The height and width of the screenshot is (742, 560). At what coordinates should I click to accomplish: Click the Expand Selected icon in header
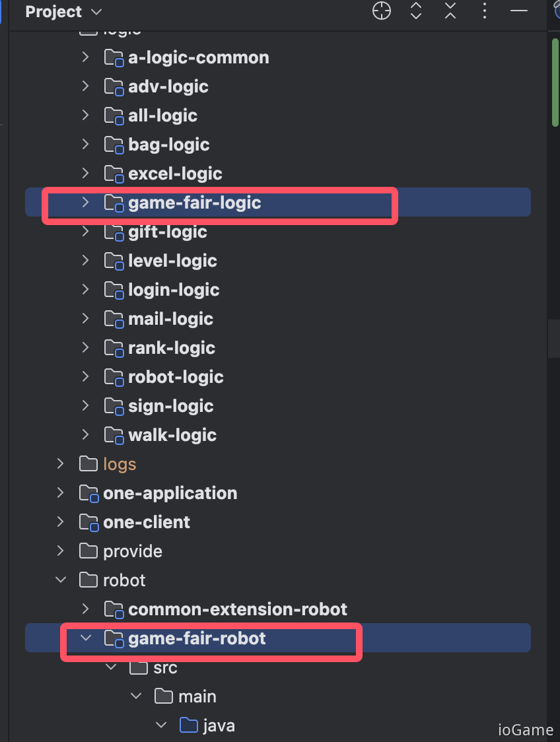416,11
